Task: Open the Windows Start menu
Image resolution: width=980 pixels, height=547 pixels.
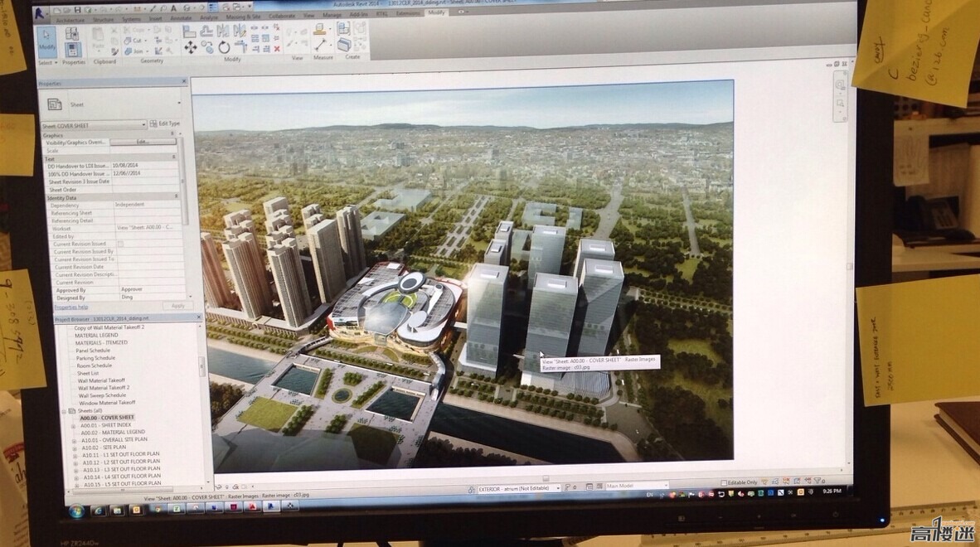Action: (77, 511)
